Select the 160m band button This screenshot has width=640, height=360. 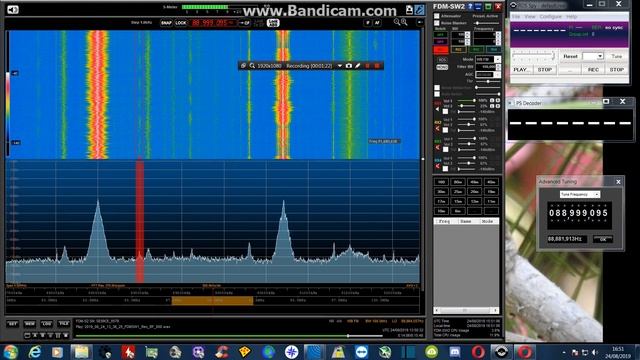(x=441, y=182)
